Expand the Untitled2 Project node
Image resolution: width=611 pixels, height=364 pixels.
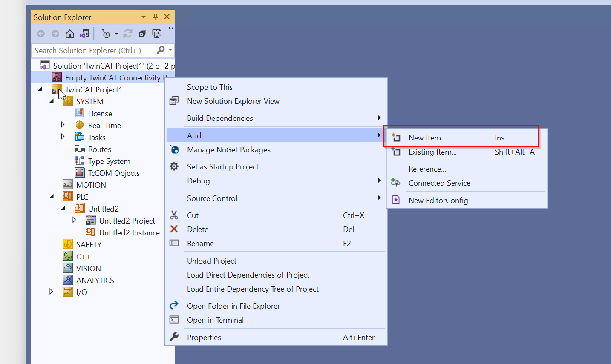click(x=74, y=220)
